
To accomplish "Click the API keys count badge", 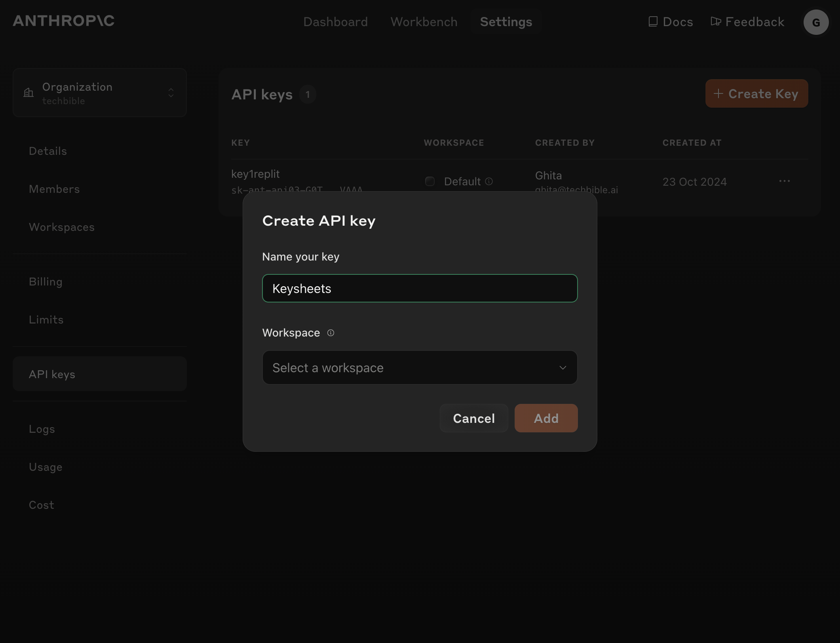I will pos(307,95).
